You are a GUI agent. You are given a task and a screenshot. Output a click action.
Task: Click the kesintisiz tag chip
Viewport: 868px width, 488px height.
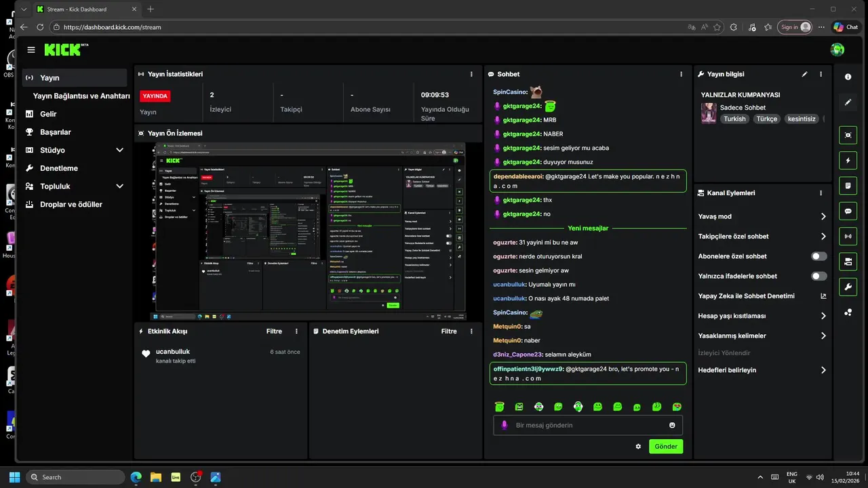(x=801, y=119)
